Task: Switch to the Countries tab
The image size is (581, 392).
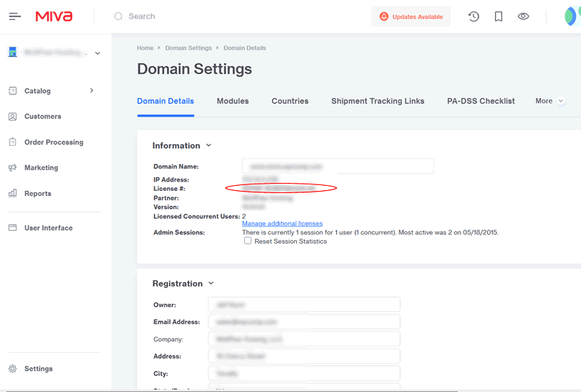Action: pos(290,101)
